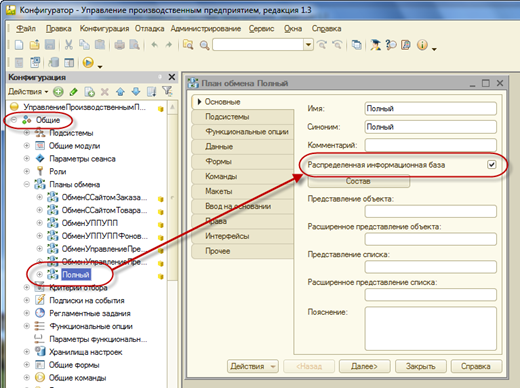520x388 pixels.
Task: Click the toolbar search text field
Action: point(258,45)
